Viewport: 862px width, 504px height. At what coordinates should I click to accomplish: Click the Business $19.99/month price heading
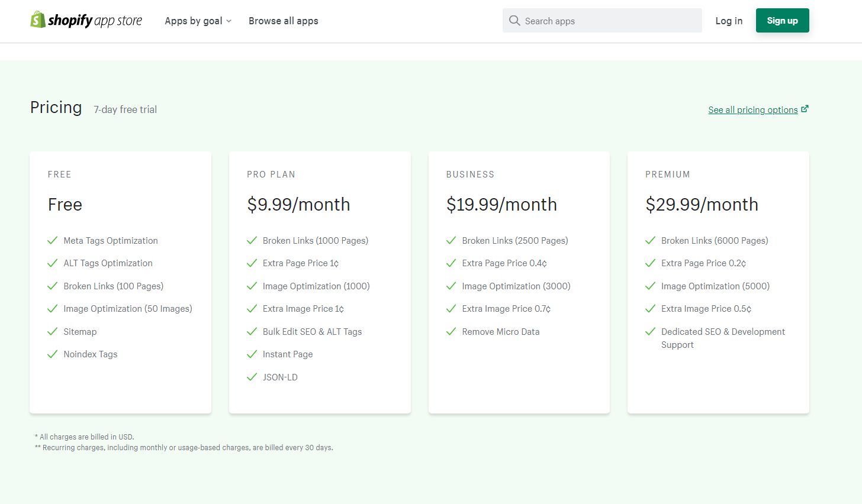click(501, 205)
